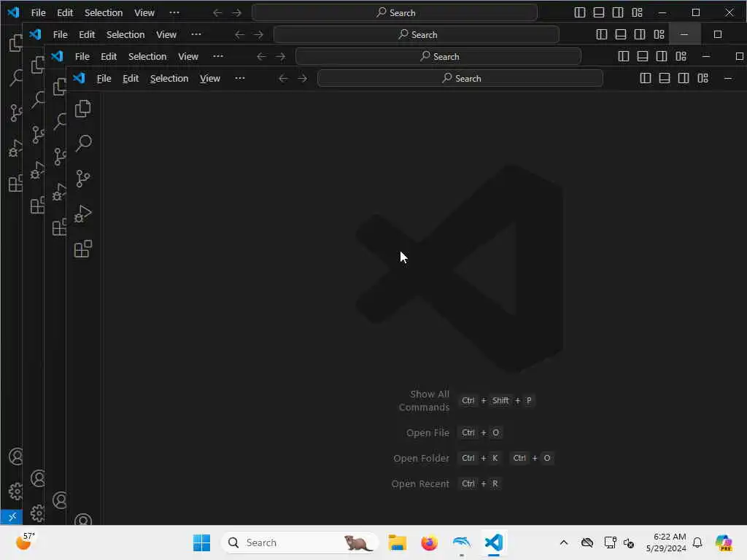Toggle Panel in second window
Image resolution: width=747 pixels, height=560 pixels.
(621, 34)
